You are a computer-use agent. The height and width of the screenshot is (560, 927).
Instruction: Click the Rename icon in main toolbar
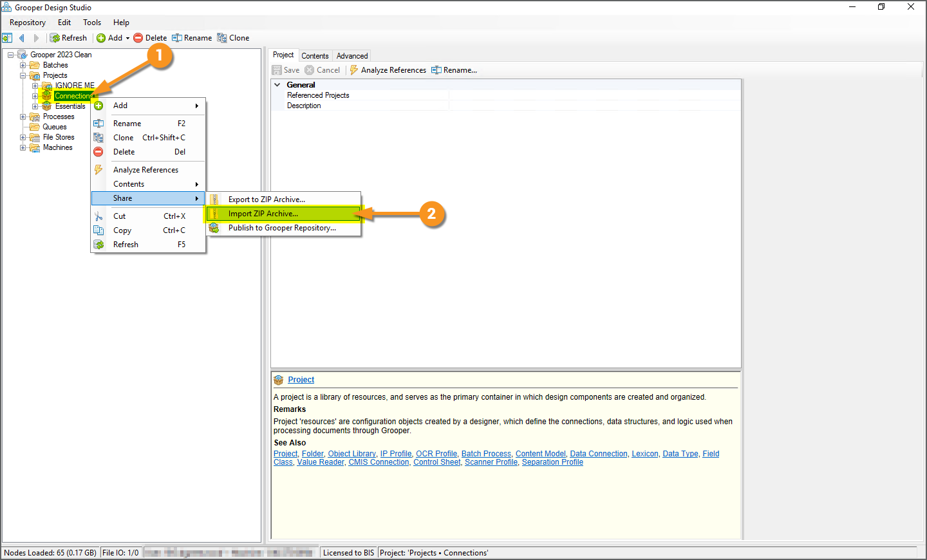click(177, 38)
